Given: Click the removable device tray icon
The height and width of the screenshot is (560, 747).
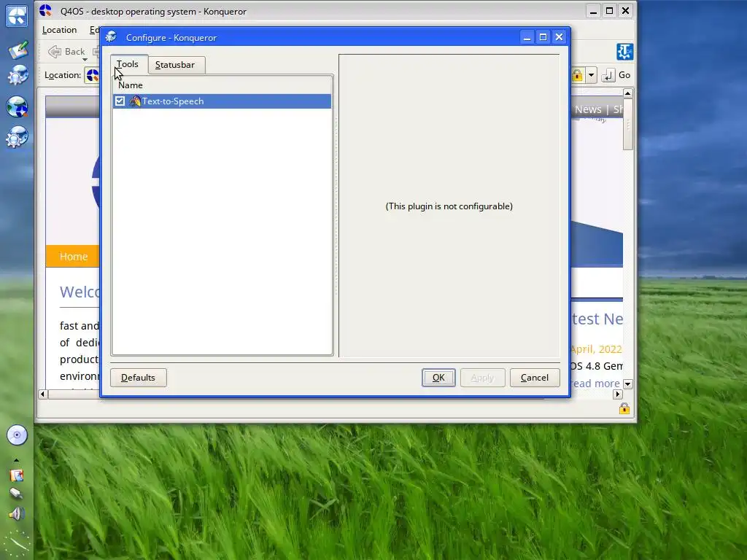Looking at the screenshot, I should pyautogui.click(x=16, y=494).
